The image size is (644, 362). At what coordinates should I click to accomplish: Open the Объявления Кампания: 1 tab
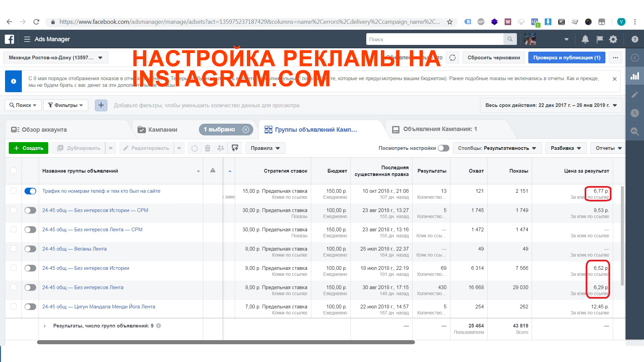pyautogui.click(x=439, y=129)
